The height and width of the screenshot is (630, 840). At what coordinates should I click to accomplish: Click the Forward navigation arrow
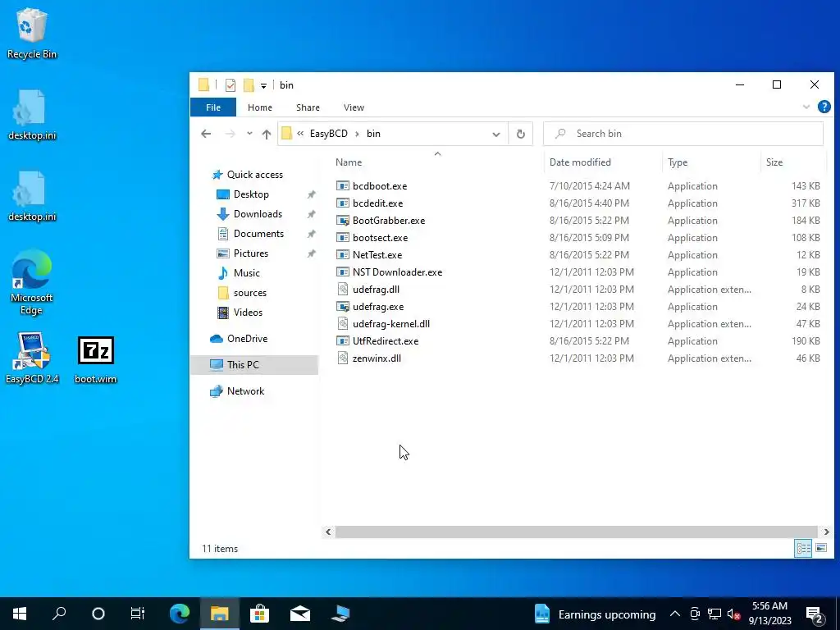click(231, 134)
